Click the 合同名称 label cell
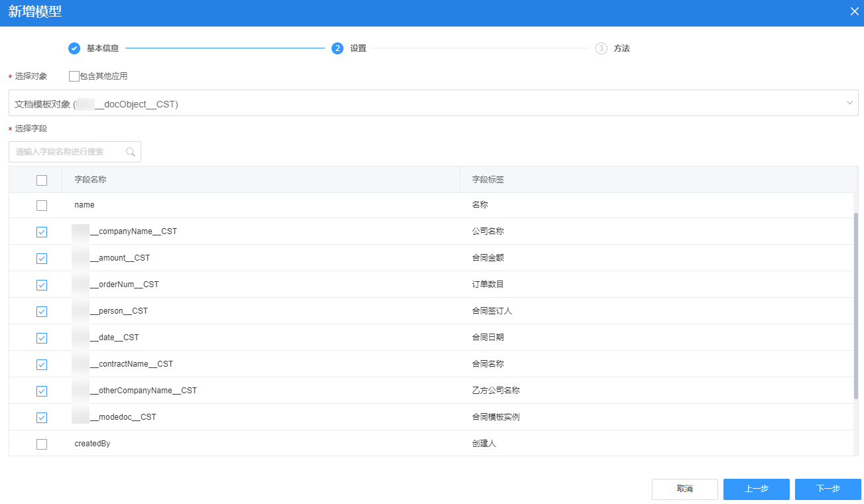 [488, 364]
